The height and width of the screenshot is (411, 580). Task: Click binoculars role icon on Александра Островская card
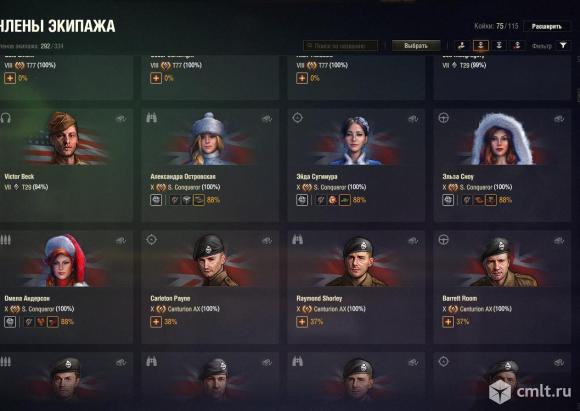[152, 118]
